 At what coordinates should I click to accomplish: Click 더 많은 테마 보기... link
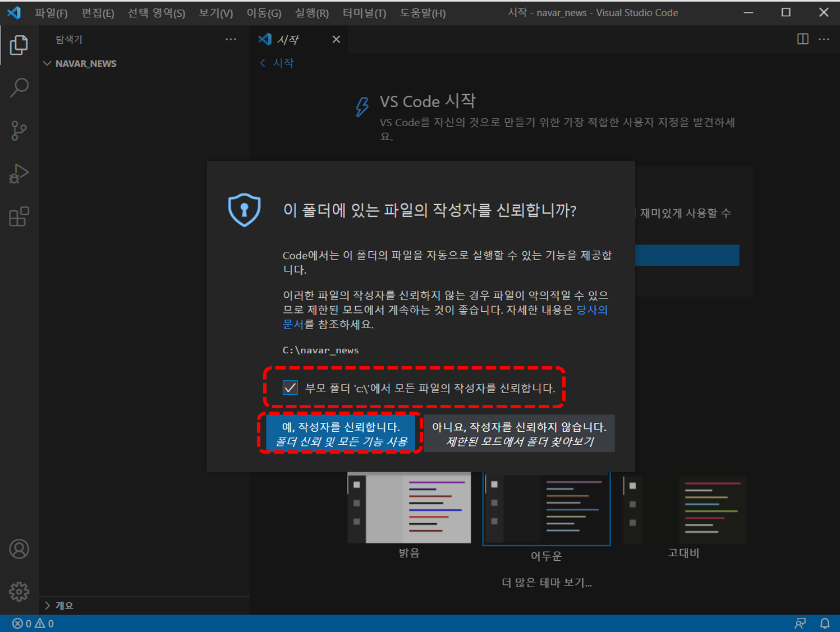coord(547,583)
